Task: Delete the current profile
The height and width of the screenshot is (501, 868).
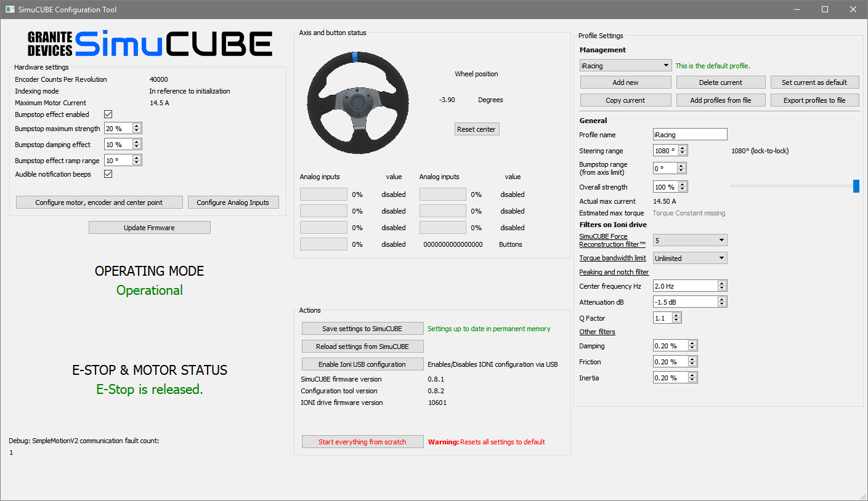Action: pos(721,82)
